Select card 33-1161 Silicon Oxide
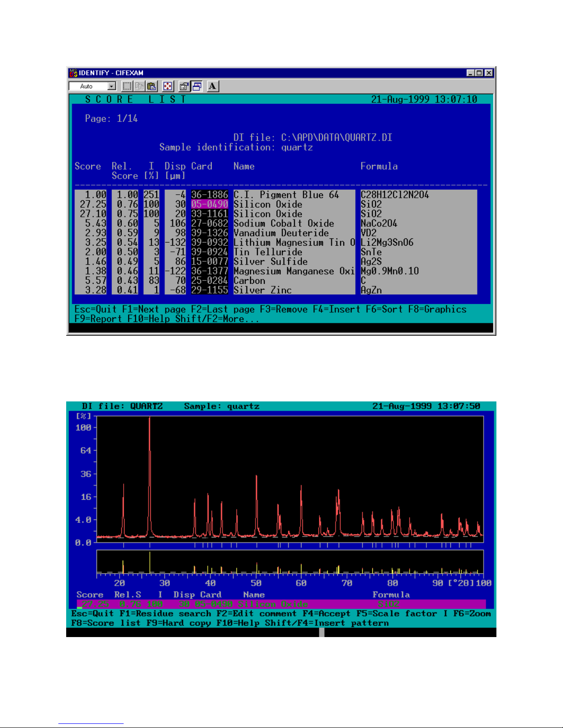 coord(210,214)
